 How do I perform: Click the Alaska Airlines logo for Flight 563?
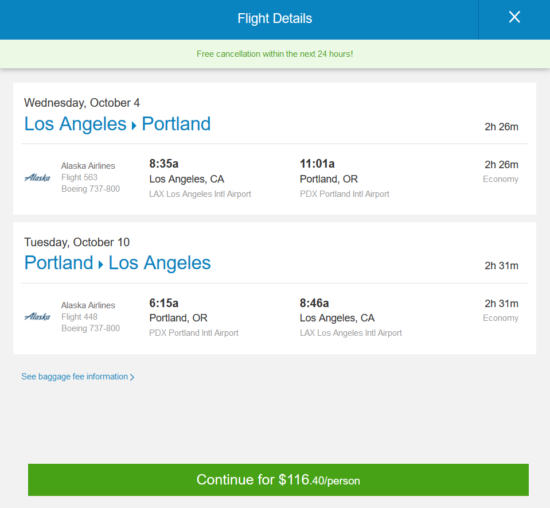tap(37, 178)
